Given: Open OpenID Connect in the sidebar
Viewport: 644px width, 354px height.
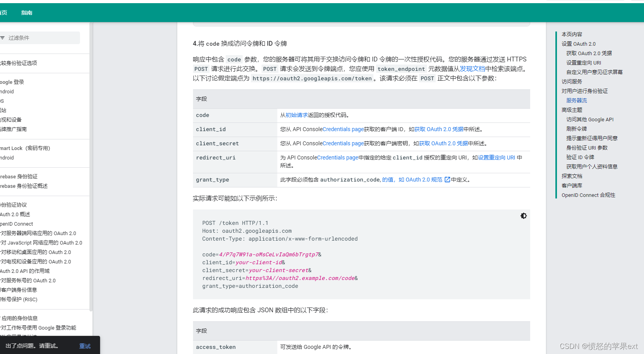Looking at the screenshot, I should click(17, 224).
